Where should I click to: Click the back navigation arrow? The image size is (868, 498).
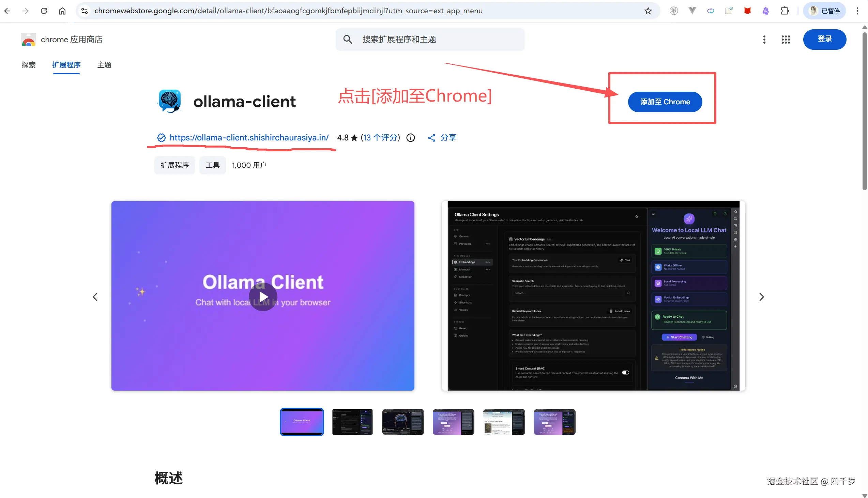[x=7, y=11]
